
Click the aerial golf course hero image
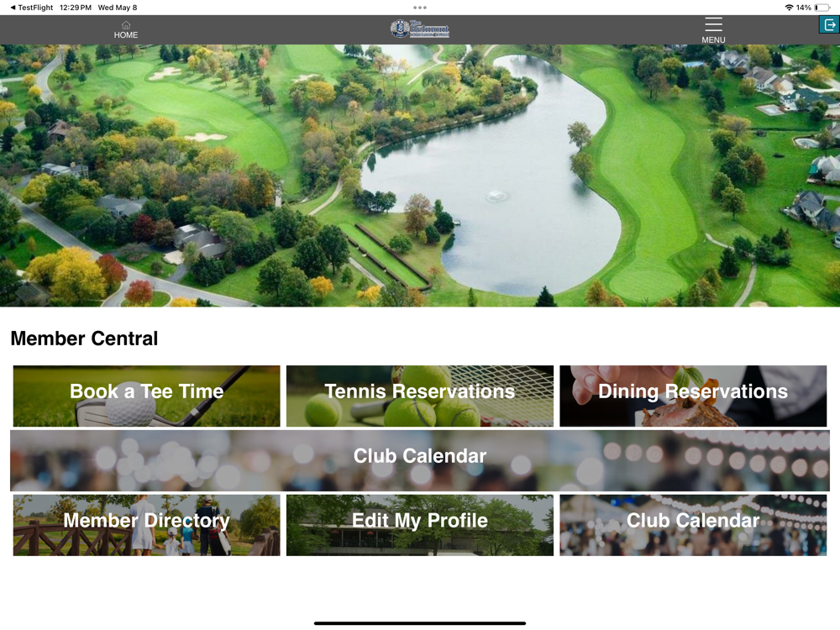pyautogui.click(x=420, y=176)
